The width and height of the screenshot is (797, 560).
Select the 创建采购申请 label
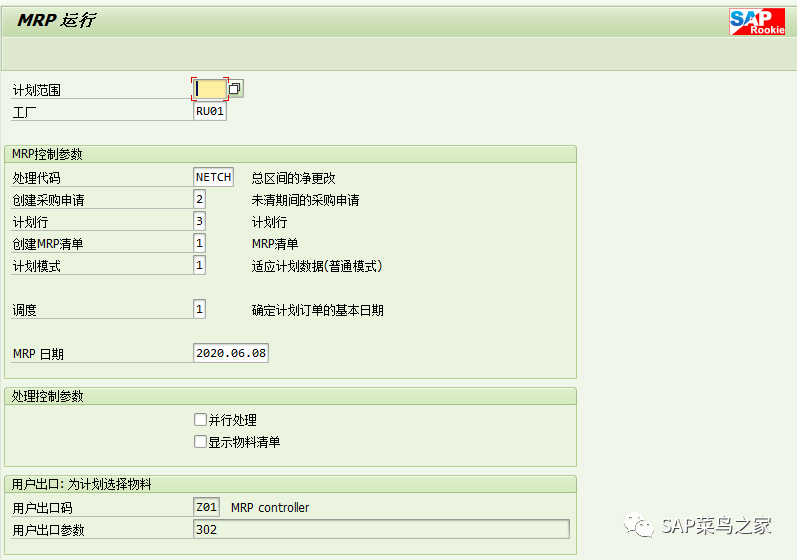pos(49,200)
